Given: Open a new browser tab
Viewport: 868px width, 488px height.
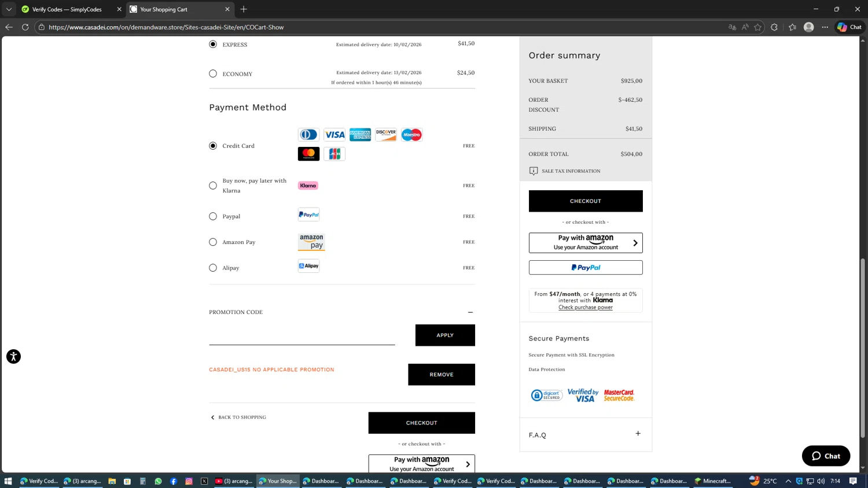Looking at the screenshot, I should click(x=244, y=9).
